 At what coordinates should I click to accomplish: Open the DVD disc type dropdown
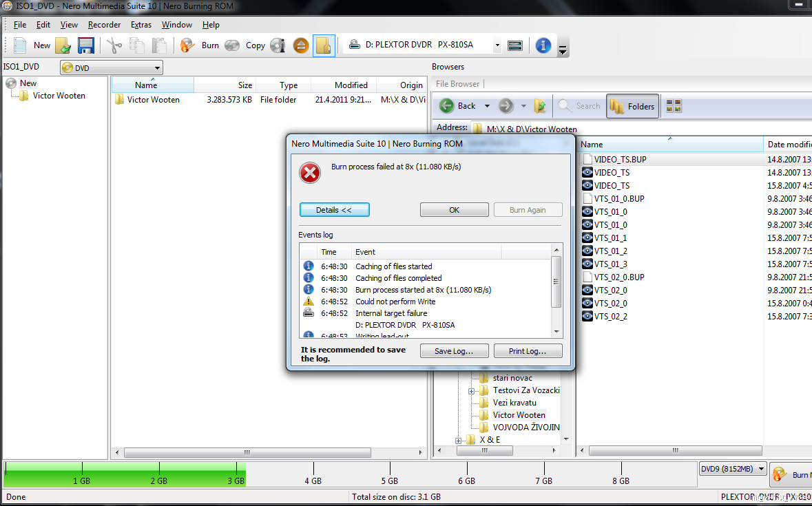click(x=112, y=67)
